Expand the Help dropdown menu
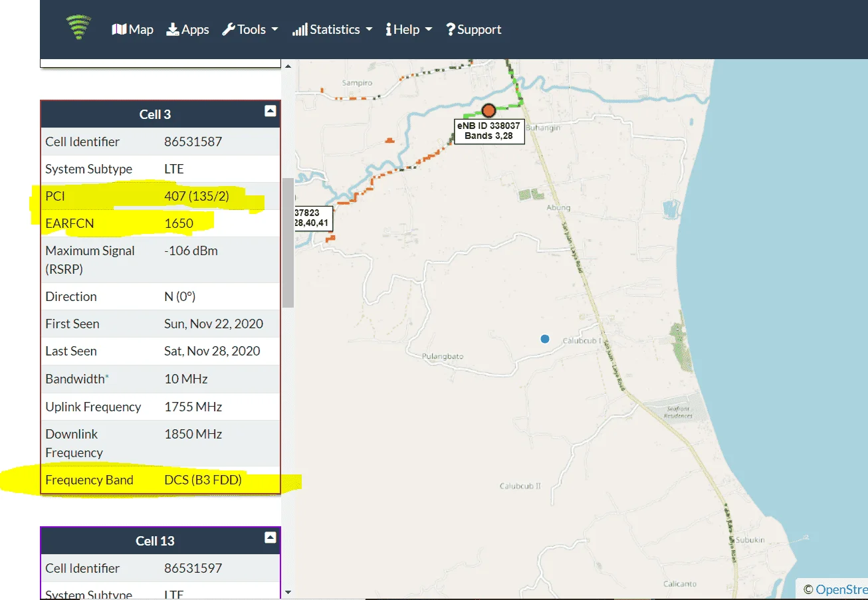 [409, 29]
